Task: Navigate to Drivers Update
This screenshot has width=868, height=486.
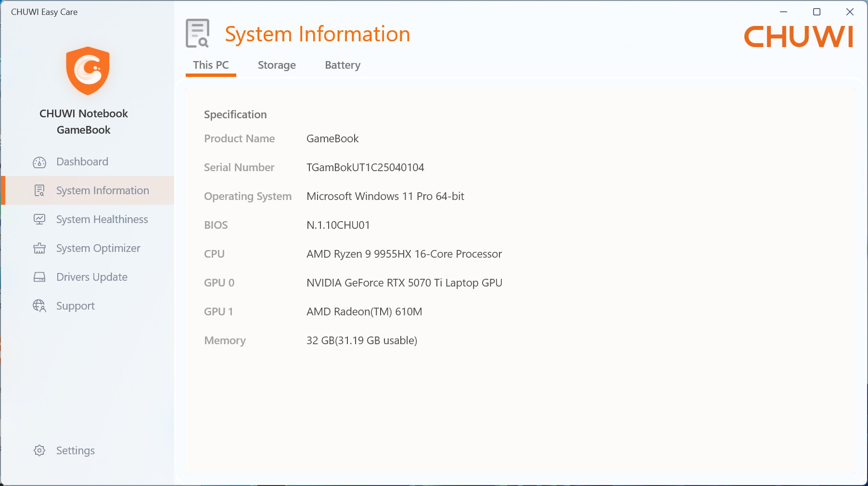Action: coord(92,277)
